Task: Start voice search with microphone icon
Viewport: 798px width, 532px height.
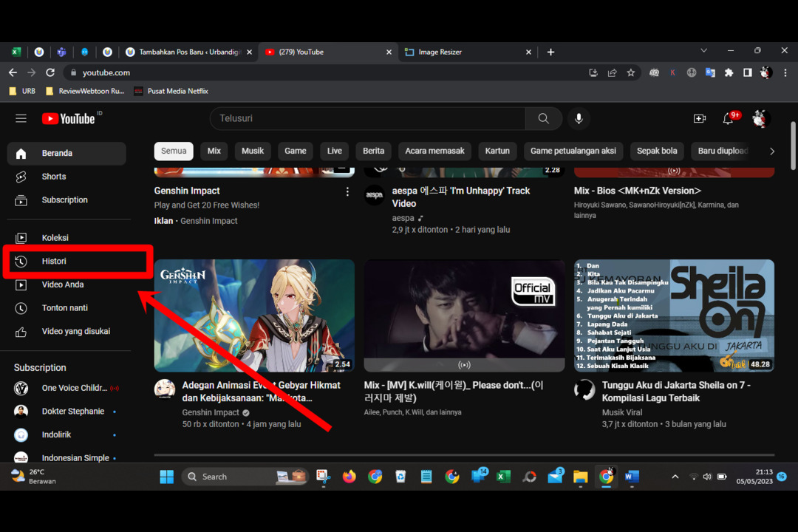Action: [579, 119]
